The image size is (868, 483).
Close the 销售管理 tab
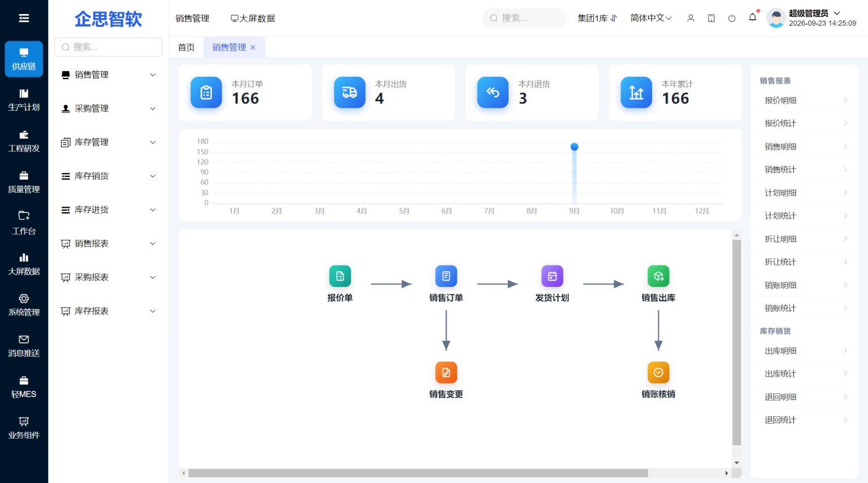[x=253, y=47]
